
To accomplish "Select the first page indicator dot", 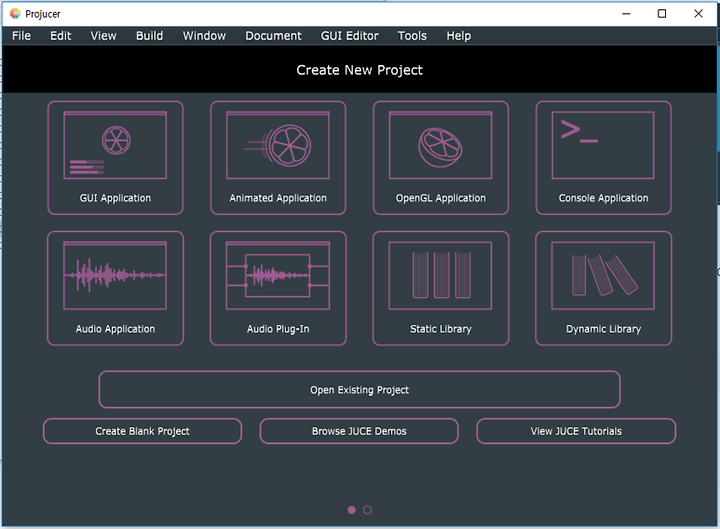I will coord(352,510).
